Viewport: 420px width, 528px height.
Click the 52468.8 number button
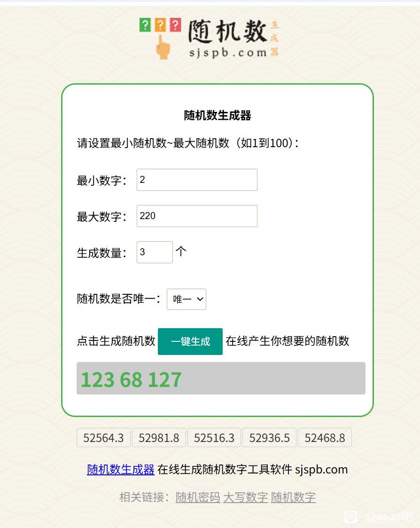(325, 438)
